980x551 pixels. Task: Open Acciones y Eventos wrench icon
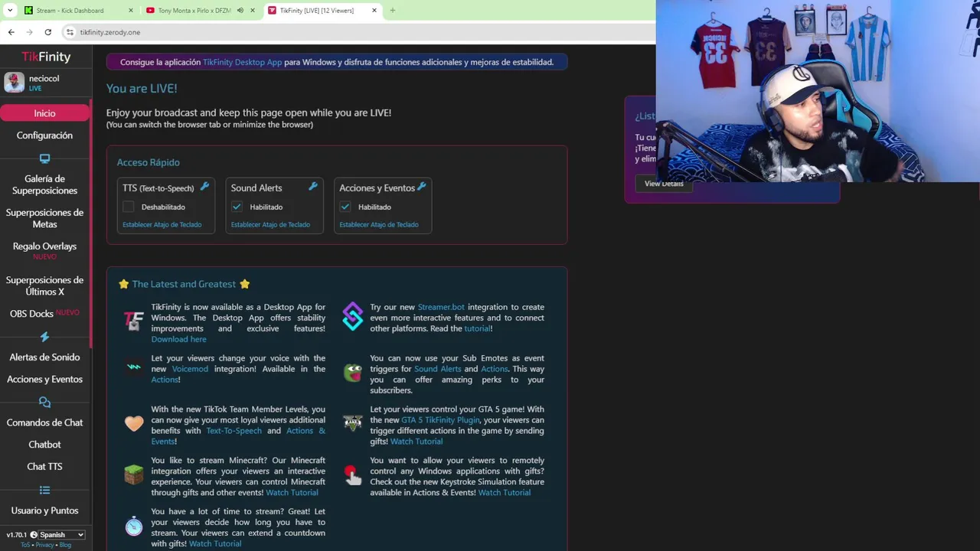(421, 187)
